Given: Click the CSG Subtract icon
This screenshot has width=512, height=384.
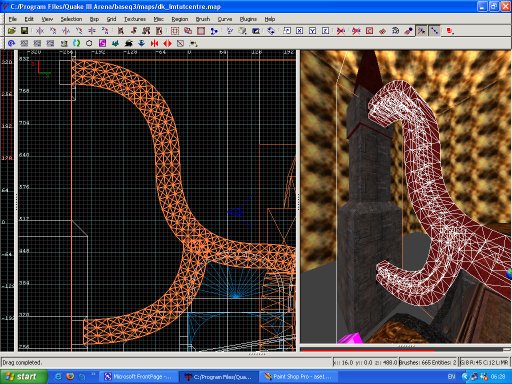Looking at the screenshot, I should point(175,31).
